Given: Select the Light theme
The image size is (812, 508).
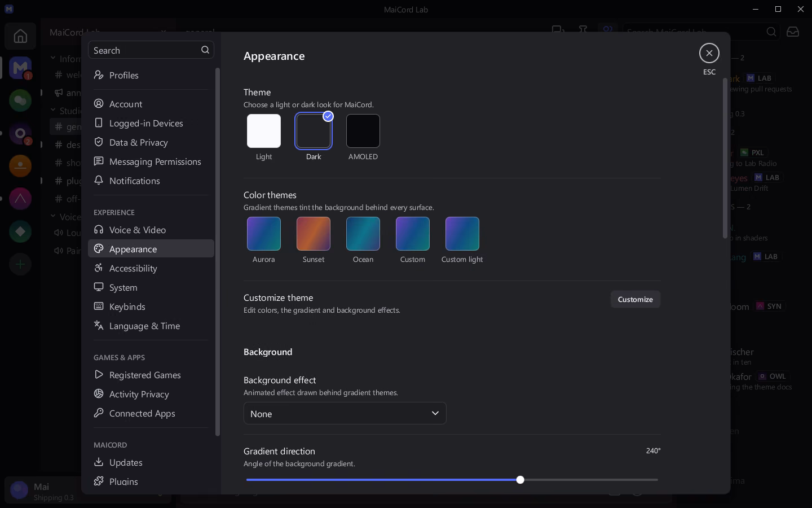Looking at the screenshot, I should click(x=264, y=131).
